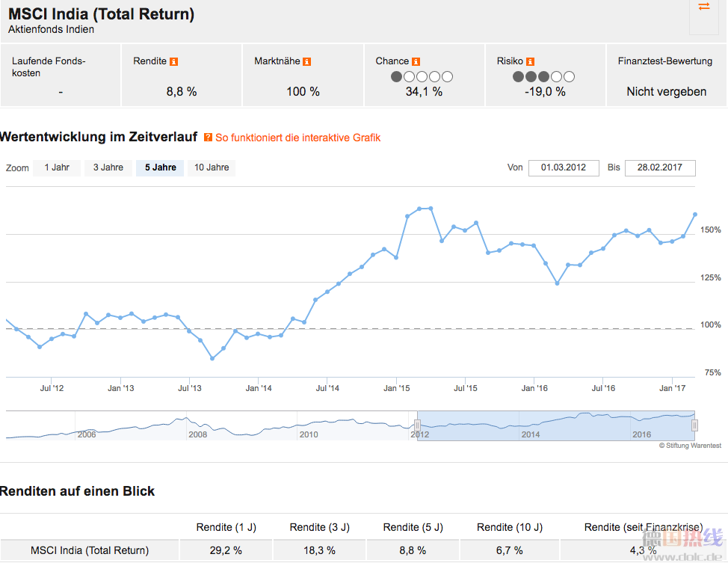The width and height of the screenshot is (728, 566).
Task: Click the orange question mark help icon
Action: coord(208,138)
